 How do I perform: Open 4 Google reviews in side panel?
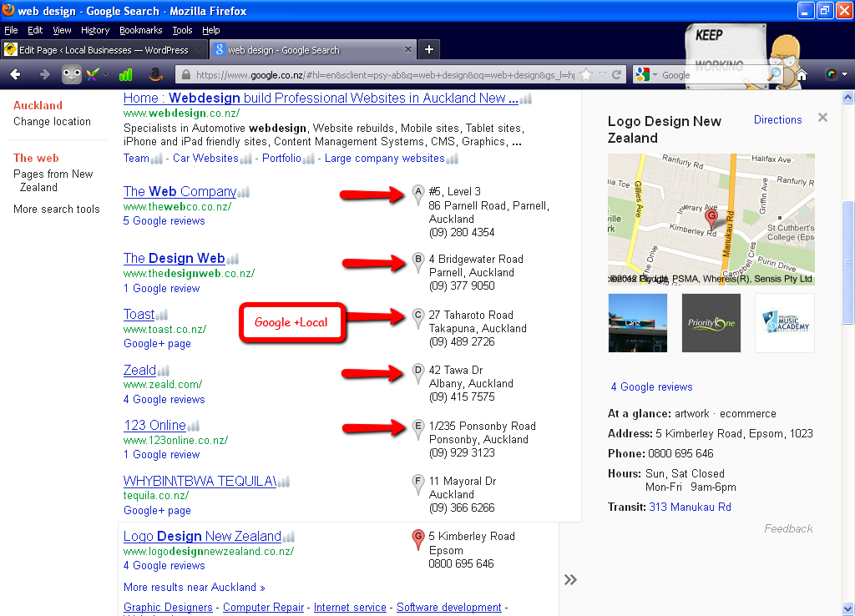(651, 386)
